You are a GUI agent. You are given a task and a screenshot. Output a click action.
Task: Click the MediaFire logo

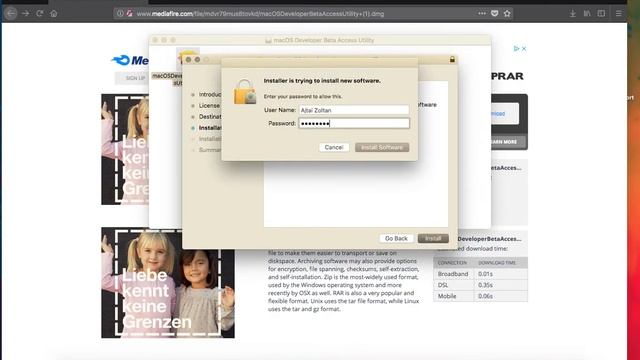[130, 60]
